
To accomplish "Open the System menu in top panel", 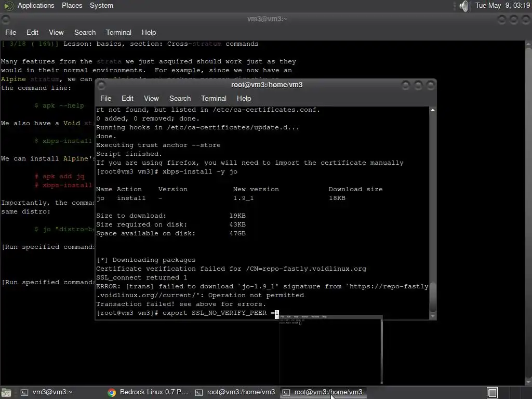I will 101,5.
